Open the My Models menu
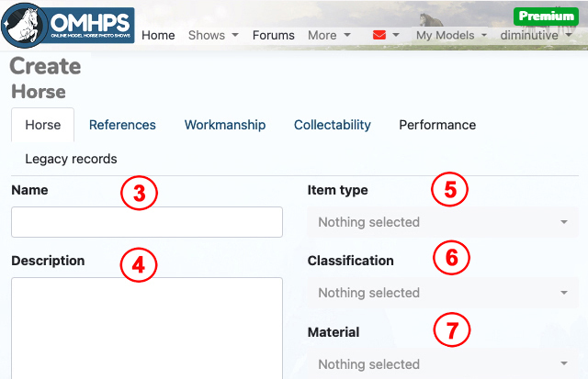 click(451, 35)
